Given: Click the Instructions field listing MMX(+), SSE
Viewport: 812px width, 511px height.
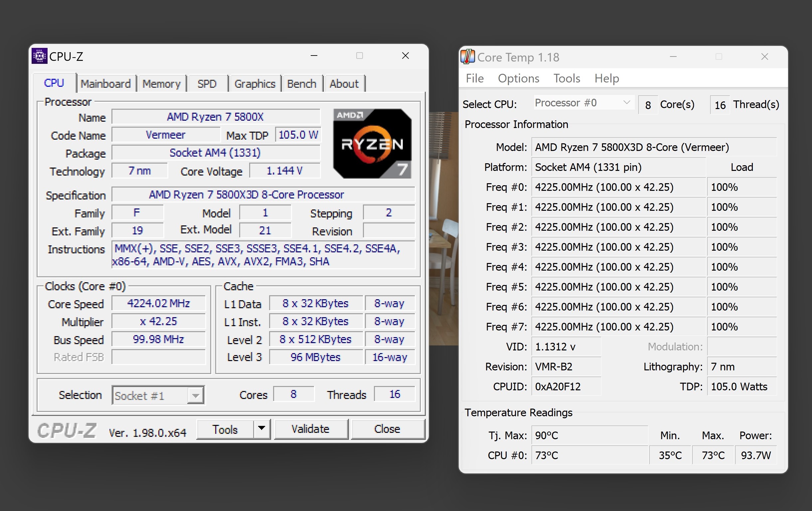Looking at the screenshot, I should point(263,255).
